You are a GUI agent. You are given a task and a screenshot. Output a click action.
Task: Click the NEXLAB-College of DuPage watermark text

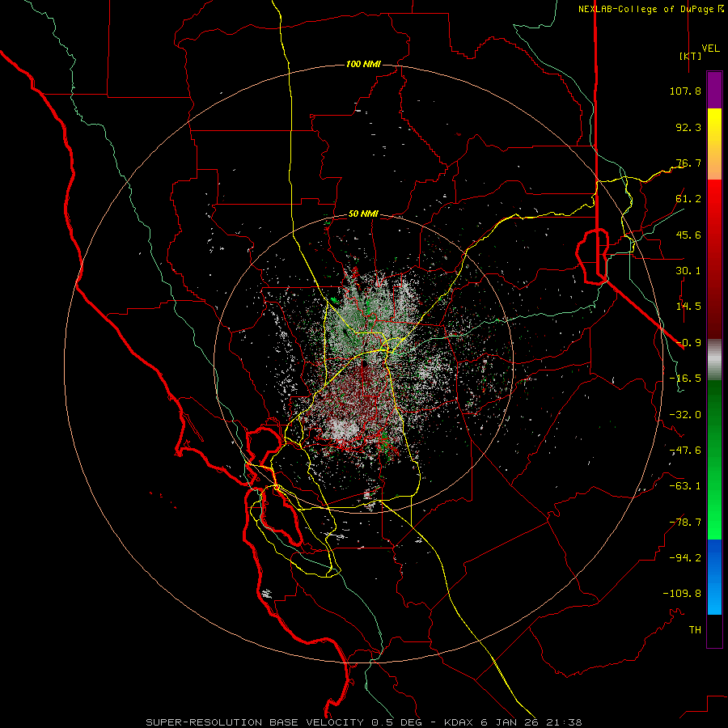coord(650,9)
